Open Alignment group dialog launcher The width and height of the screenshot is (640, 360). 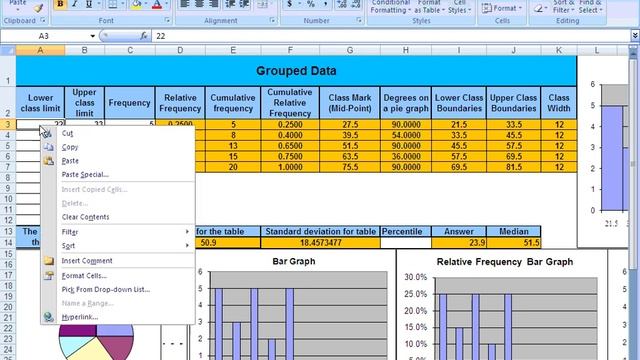point(273,20)
